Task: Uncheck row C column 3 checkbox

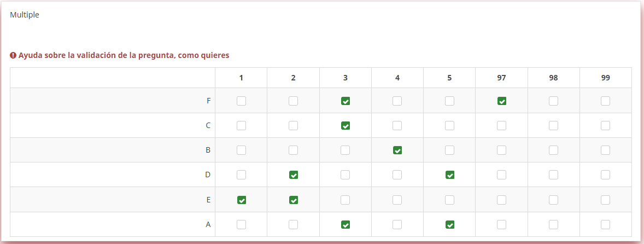Action: tap(346, 126)
